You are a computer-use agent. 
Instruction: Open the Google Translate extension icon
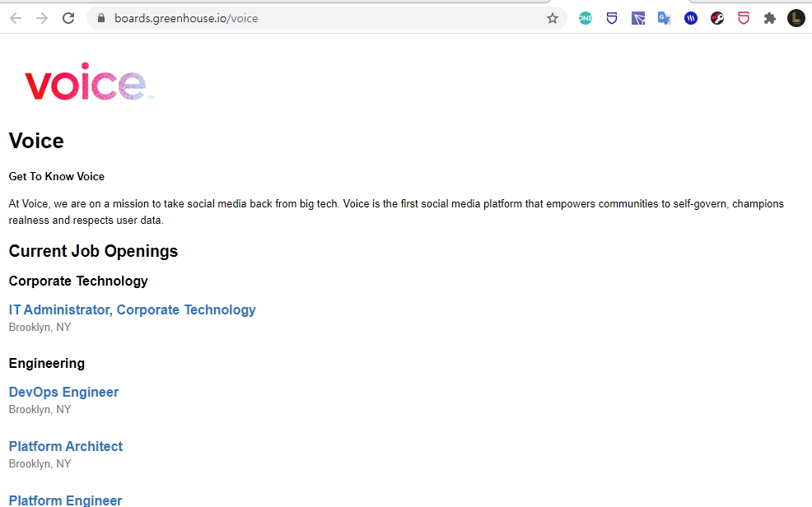[665, 19]
